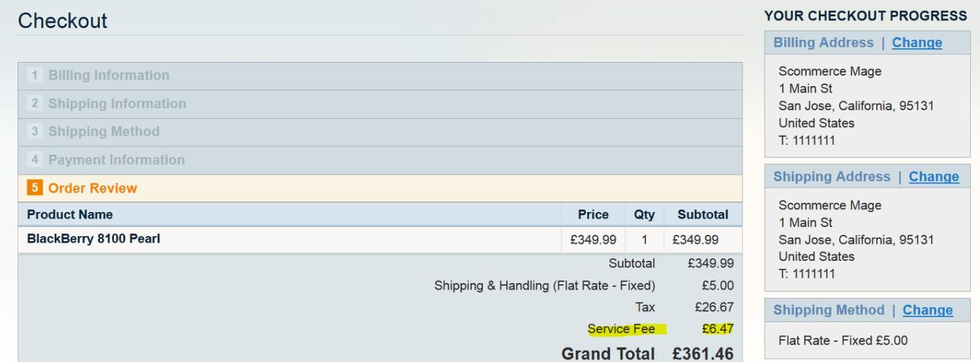Viewport: 980px width, 362px height.
Task: Expand the Shipping Method step
Action: pyautogui.click(x=104, y=132)
